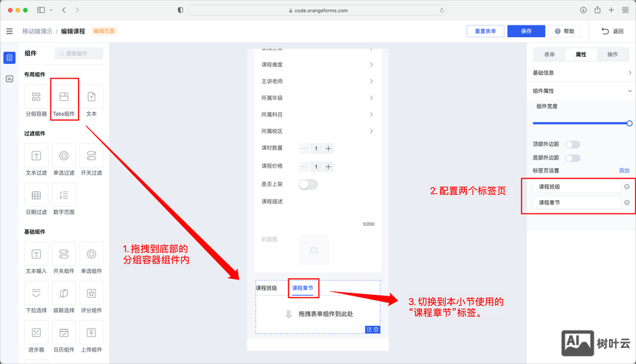
Task: Increase 课时数量 with plus button
Action: click(x=328, y=149)
